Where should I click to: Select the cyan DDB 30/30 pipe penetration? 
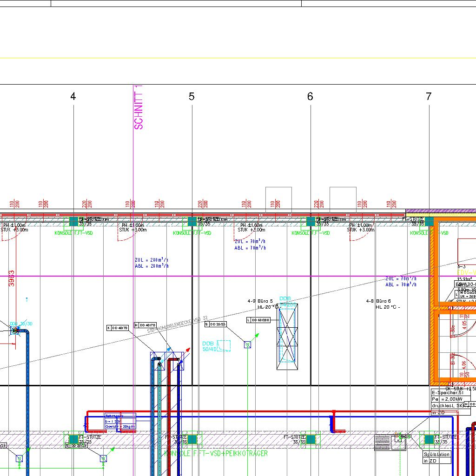pyautogui.click(x=15, y=330)
